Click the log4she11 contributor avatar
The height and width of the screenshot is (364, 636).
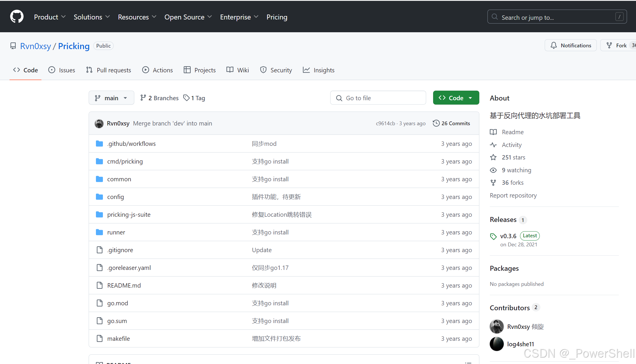497,344
